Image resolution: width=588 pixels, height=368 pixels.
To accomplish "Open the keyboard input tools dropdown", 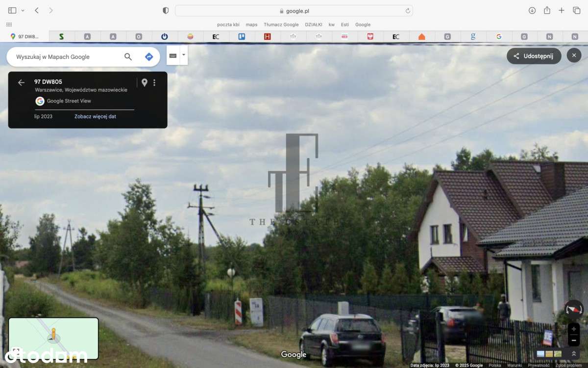I will pos(184,55).
